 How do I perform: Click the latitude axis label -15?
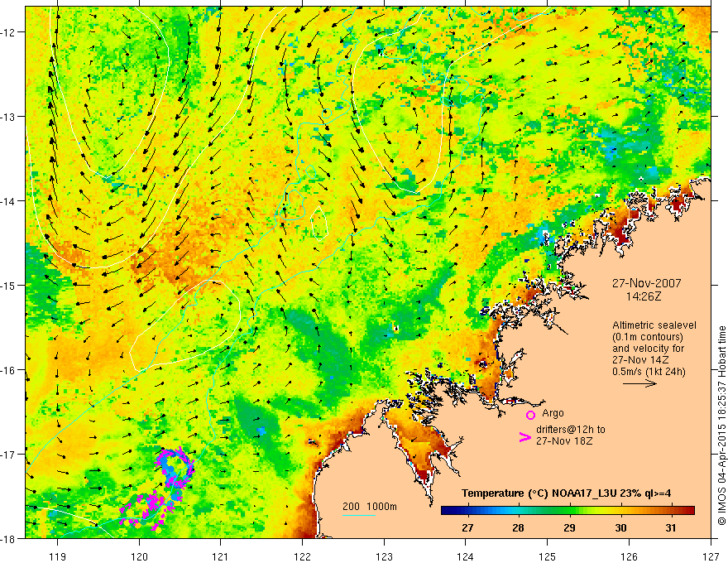[9, 285]
